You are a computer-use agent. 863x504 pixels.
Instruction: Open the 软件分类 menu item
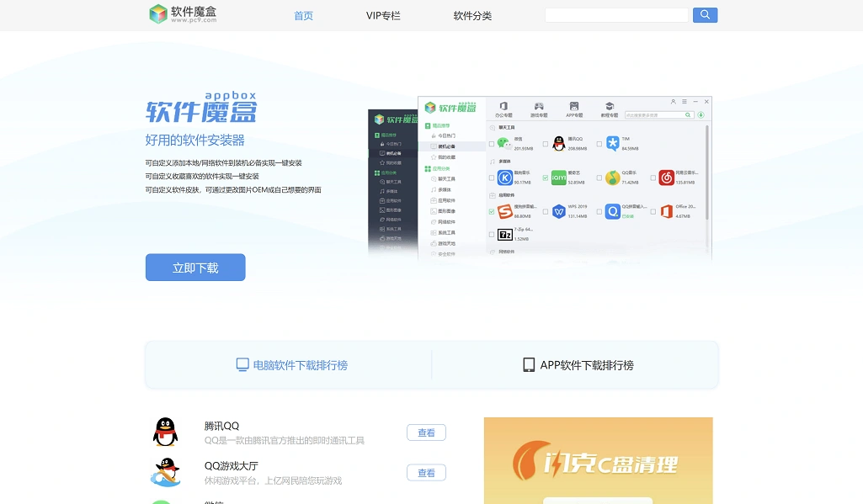[x=471, y=15]
